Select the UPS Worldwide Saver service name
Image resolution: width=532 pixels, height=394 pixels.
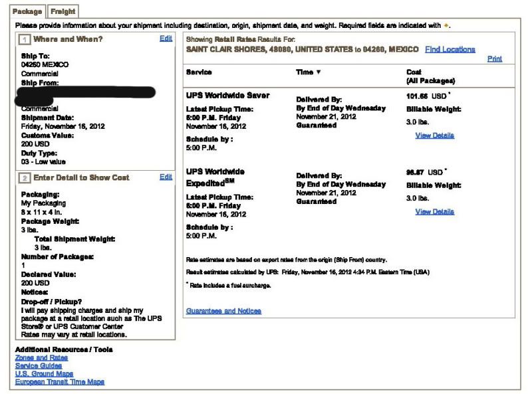click(x=227, y=95)
